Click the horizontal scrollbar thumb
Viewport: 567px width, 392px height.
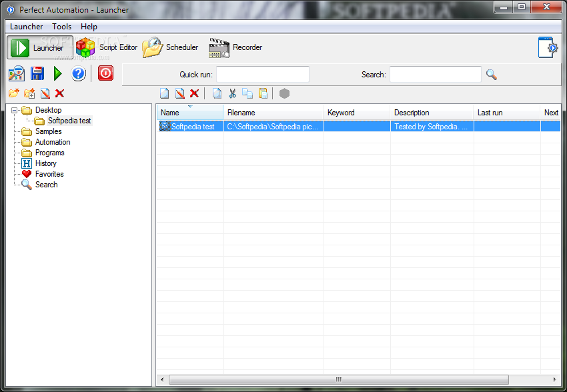pyautogui.click(x=338, y=379)
